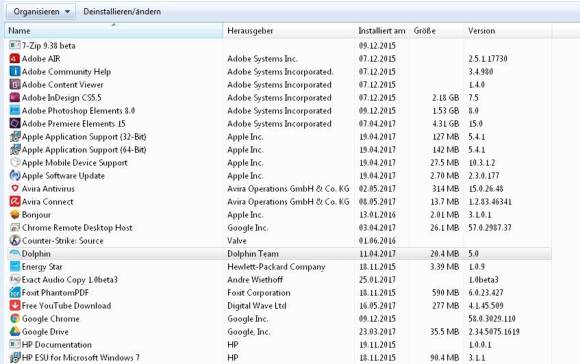Click the install date 13.01.2016

pyautogui.click(x=377, y=215)
